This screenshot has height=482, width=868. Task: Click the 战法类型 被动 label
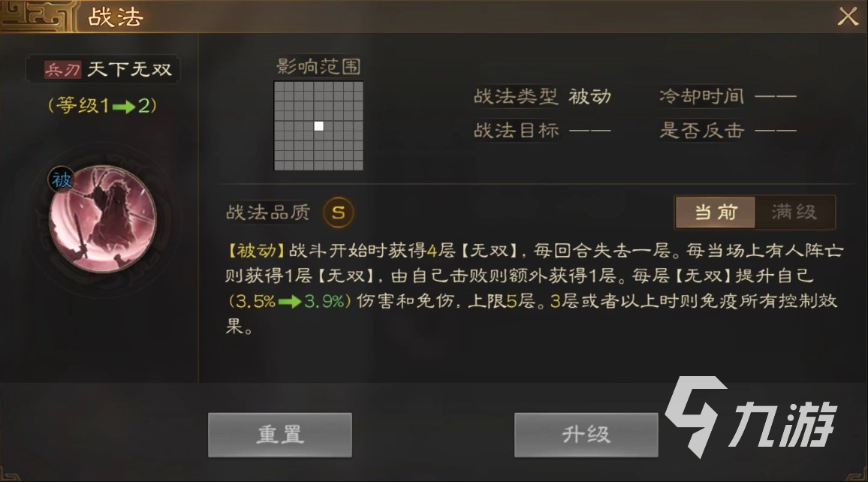click(542, 96)
